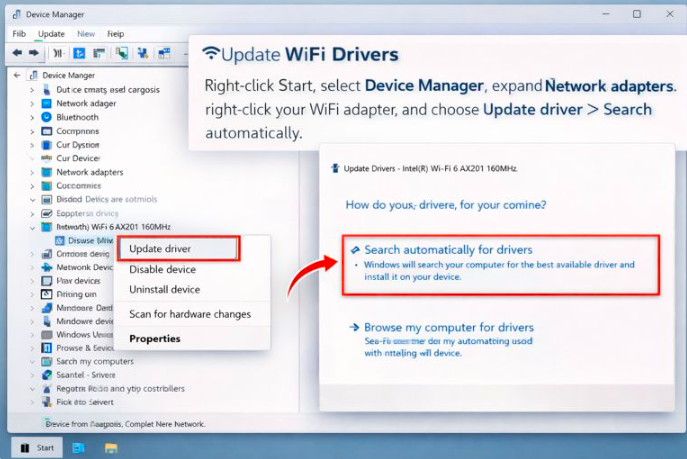Collapse the WiFi 6 AX201 160MHz node
This screenshot has height=459, width=687.
32,227
